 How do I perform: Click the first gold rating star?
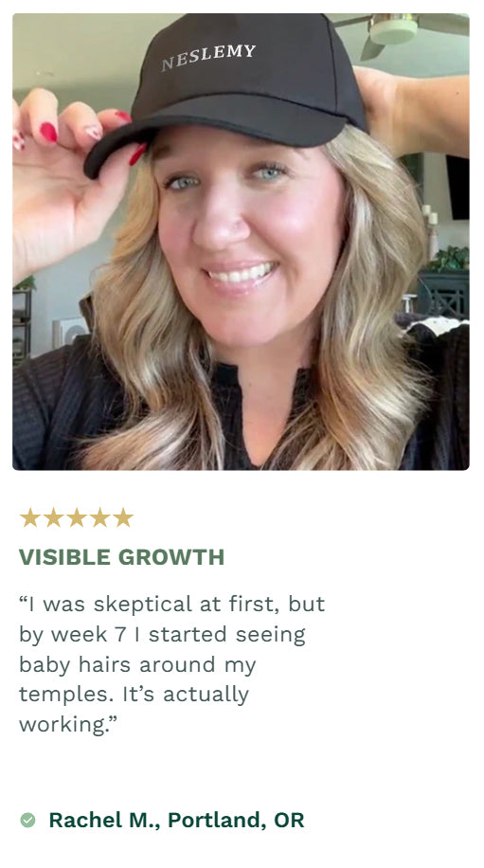click(x=30, y=517)
